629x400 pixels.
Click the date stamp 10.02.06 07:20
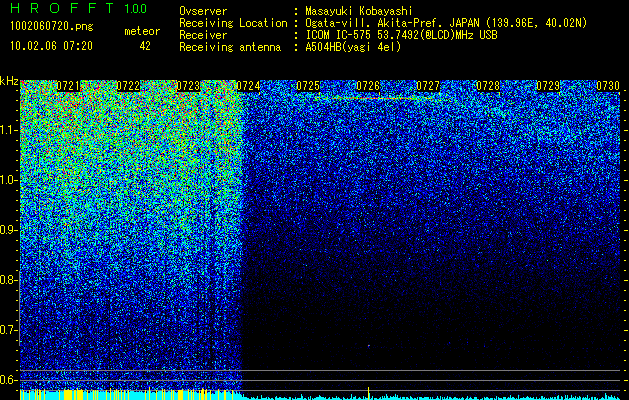tap(51, 46)
